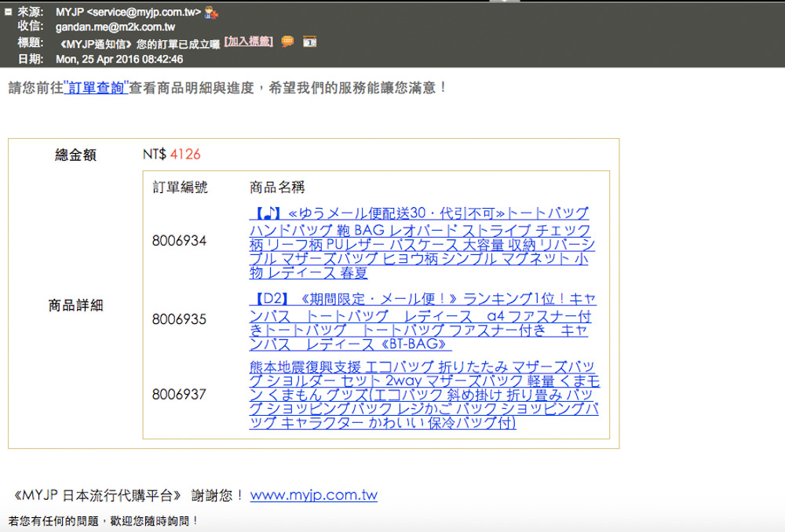Click the date Mon, 25 Apr 2016 08:42:46
The height and width of the screenshot is (532, 785).
pyautogui.click(x=119, y=59)
